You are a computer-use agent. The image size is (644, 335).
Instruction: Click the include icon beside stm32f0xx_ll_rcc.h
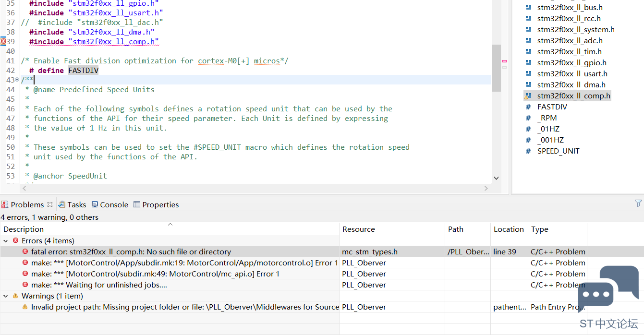pos(528,18)
